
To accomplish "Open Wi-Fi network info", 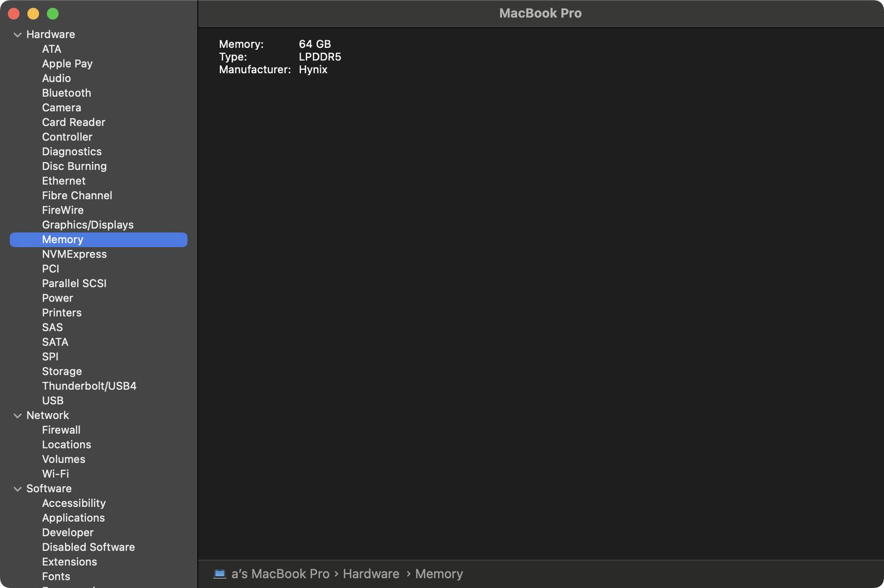I will point(56,474).
